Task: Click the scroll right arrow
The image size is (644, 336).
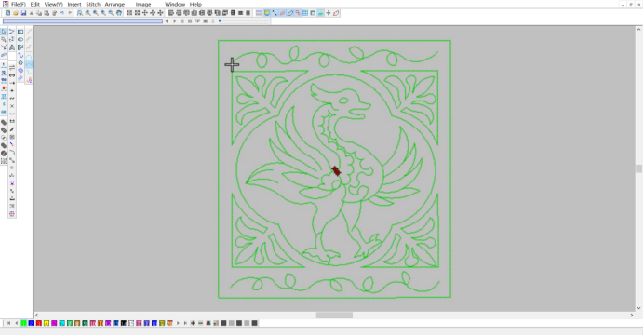Action: 632,315
